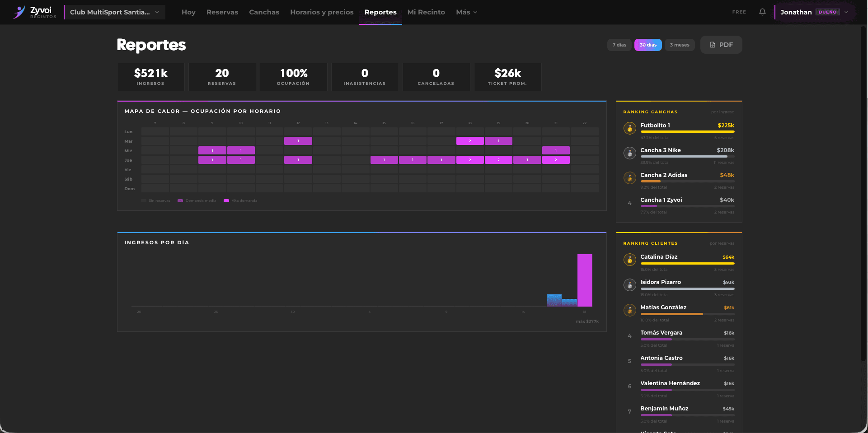868x433 pixels.
Task: Open Matías González client entry
Action: [679, 313]
